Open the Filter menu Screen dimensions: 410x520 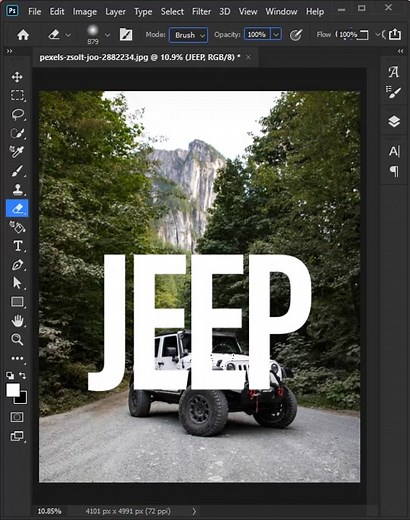point(201,12)
